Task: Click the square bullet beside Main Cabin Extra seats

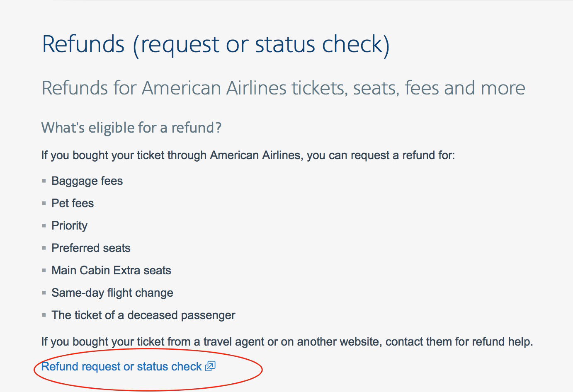Action: point(44,271)
